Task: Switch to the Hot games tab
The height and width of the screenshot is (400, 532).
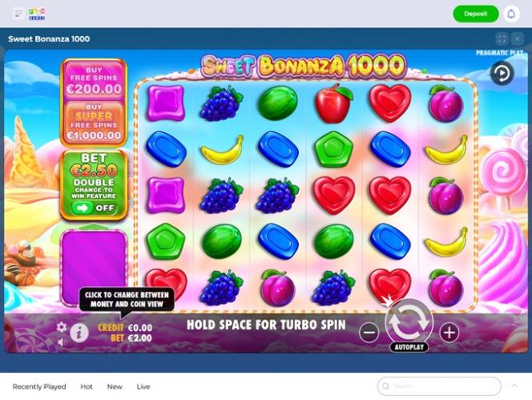Action: 87,386
